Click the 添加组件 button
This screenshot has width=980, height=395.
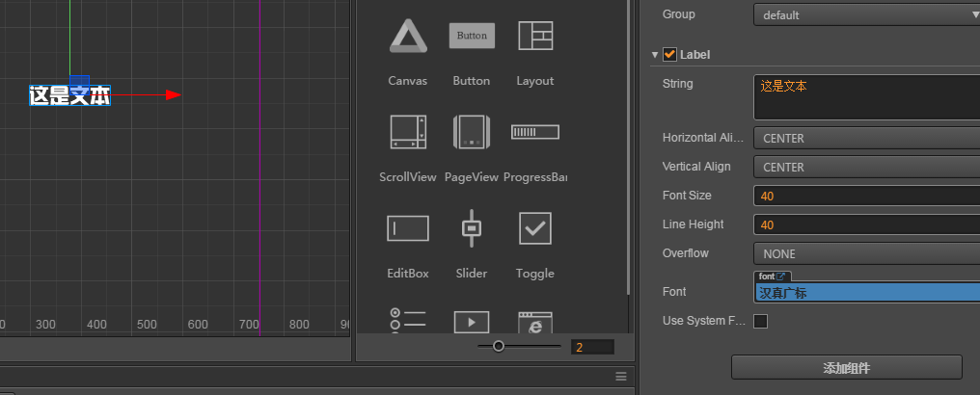(x=846, y=368)
